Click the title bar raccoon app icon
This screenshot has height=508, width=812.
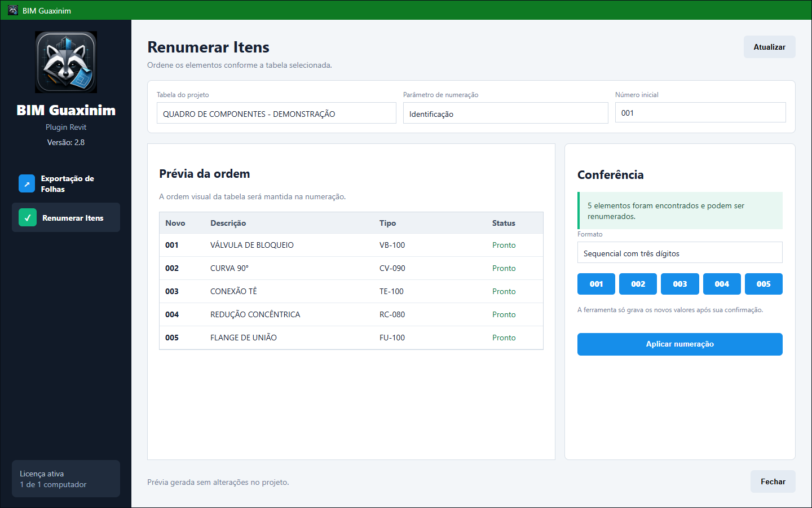click(x=13, y=10)
